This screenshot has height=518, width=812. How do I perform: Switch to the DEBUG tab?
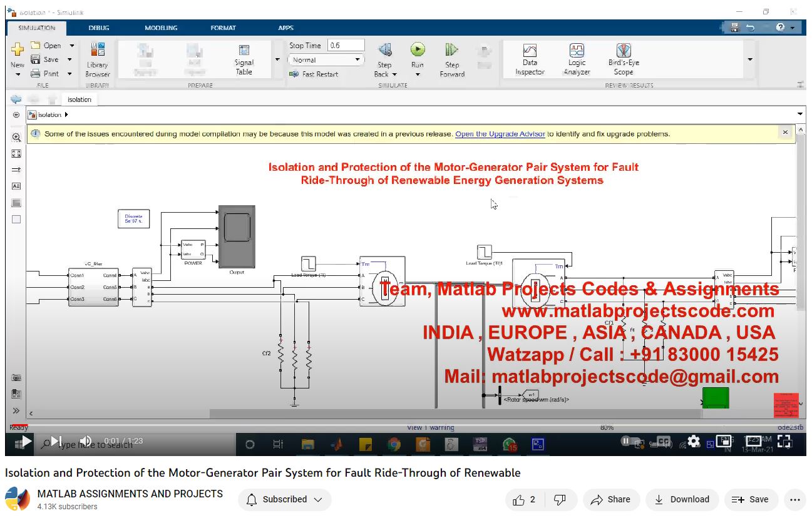[x=99, y=28]
